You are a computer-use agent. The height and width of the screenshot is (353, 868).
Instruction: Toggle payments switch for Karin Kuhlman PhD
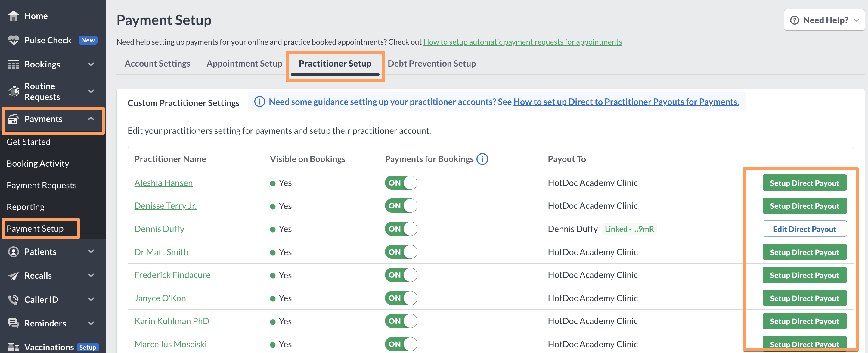401,321
